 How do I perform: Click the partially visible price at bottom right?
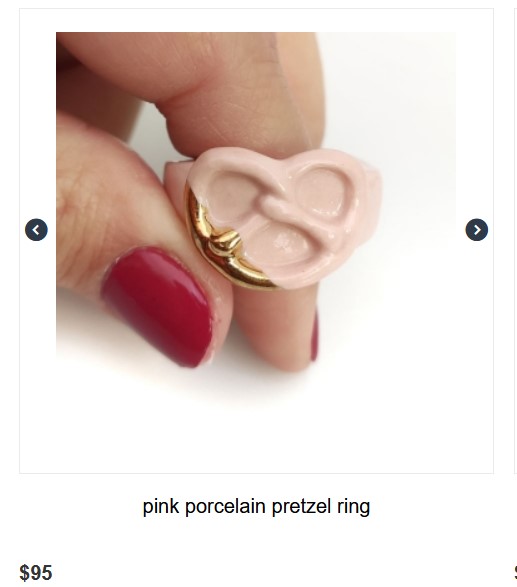(x=515, y=573)
